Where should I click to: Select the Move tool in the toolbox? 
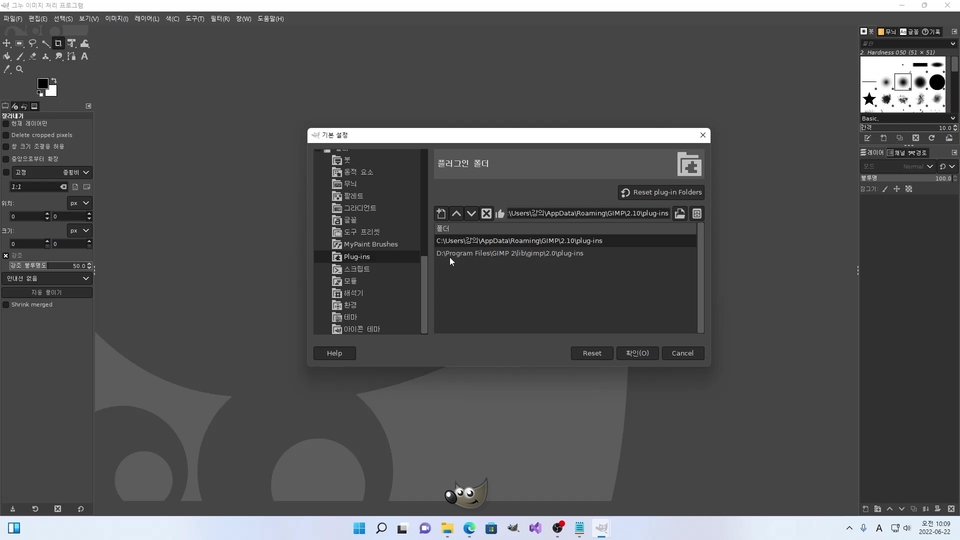point(7,43)
